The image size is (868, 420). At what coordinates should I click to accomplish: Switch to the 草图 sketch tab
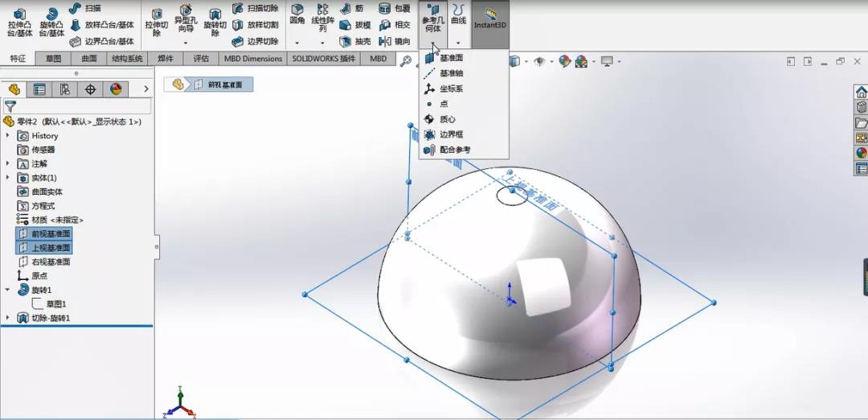click(x=53, y=58)
